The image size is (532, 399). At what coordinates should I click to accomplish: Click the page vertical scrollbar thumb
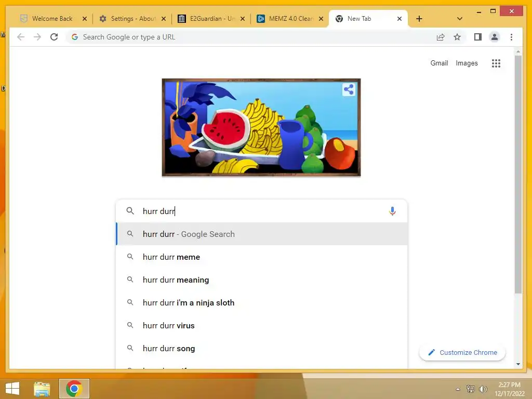tap(518, 175)
